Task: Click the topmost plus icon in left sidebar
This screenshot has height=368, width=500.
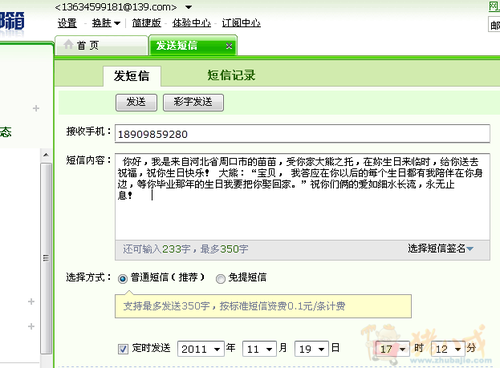Action: point(36,108)
